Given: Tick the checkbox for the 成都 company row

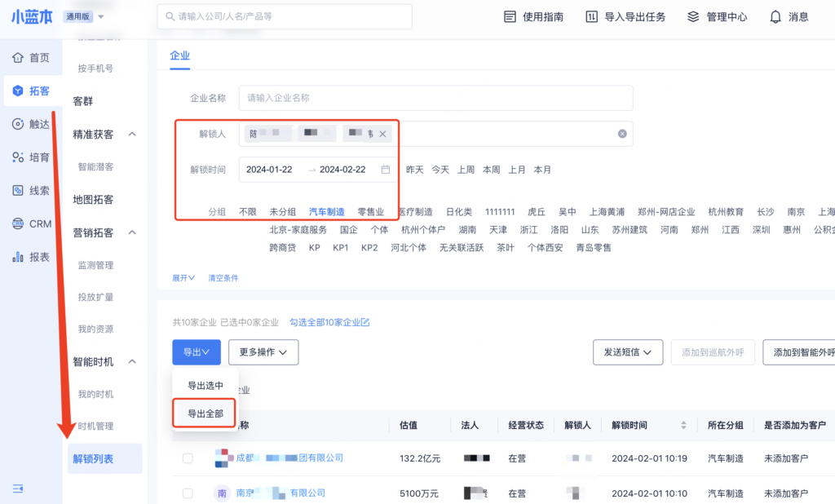Looking at the screenshot, I should coord(188,458).
